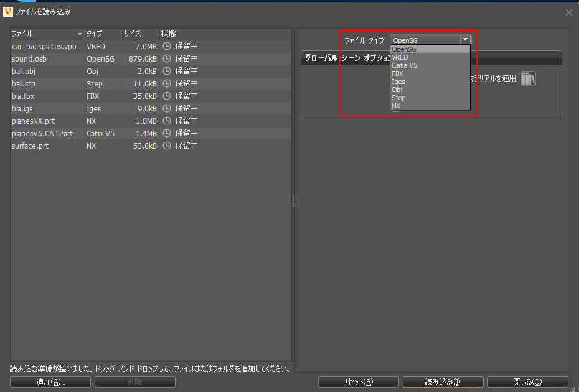Click clock status icon for bla.igs
Image resolution: width=579 pixels, height=392 pixels.
pos(167,108)
